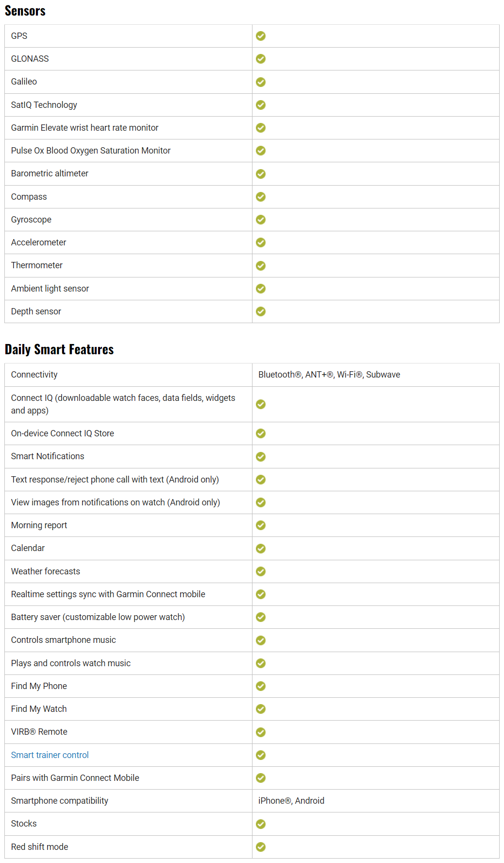Screen dimensions: 504x863
Task: Select the Pulse Ox Blood Oxygen Saturation Monitor label
Action: click(91, 151)
